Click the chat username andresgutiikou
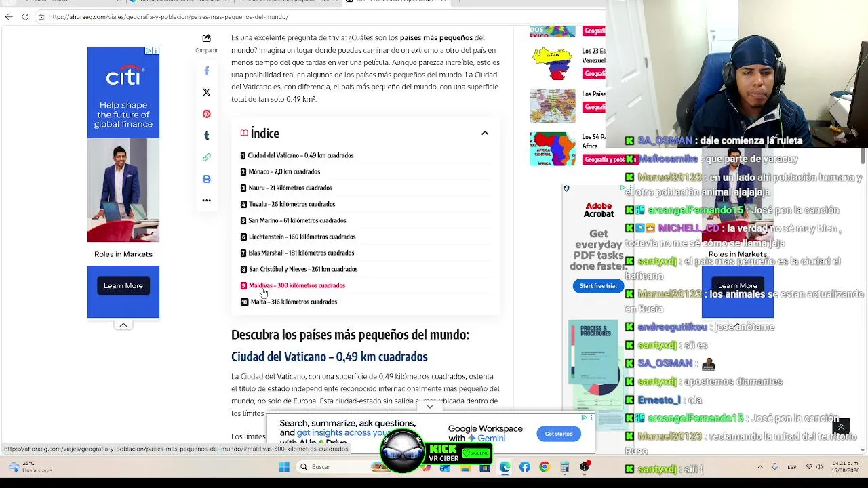This screenshot has width=868, height=488. tap(672, 327)
